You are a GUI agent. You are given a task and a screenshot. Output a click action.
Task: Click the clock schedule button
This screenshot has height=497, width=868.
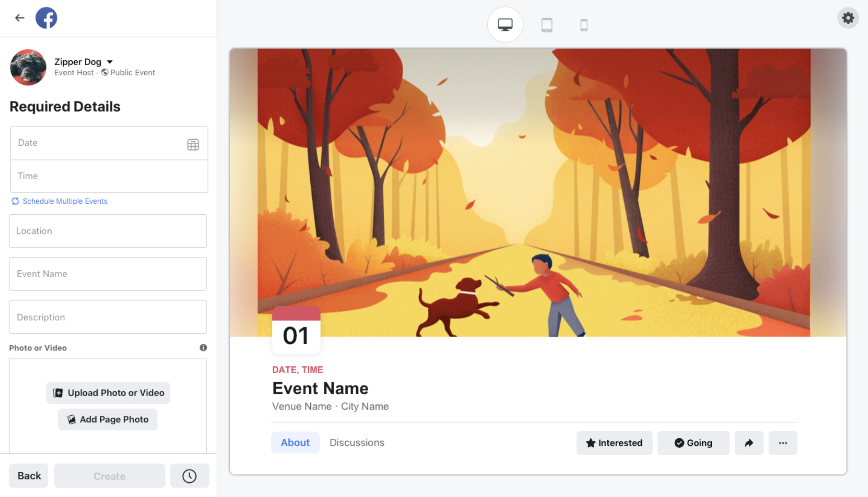coord(189,476)
